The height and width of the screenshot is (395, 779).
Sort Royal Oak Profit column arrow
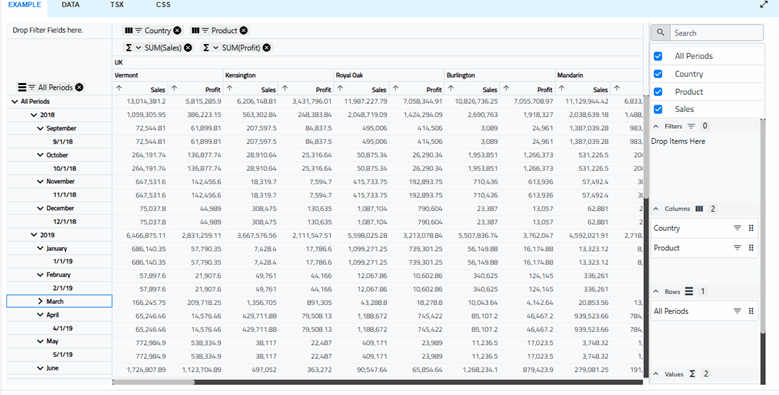tap(395, 88)
